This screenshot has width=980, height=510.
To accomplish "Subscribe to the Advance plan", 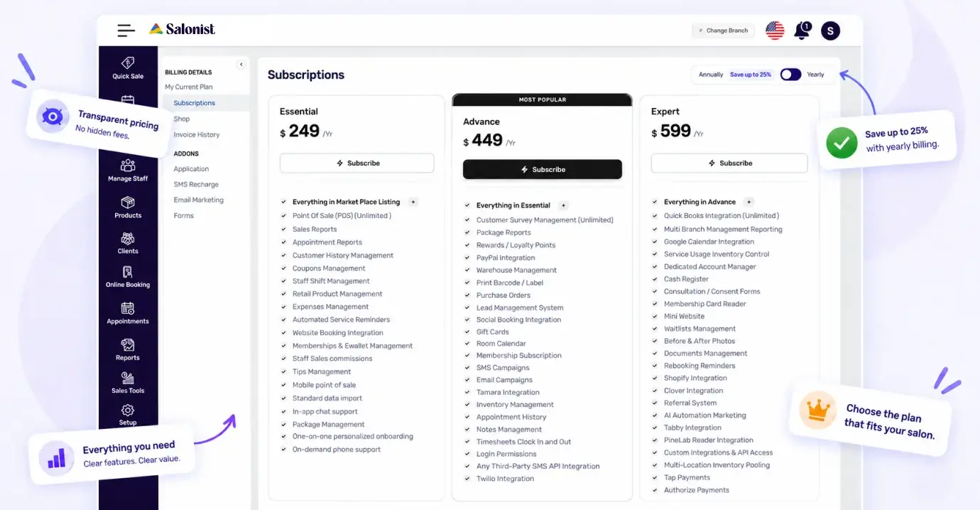I will coord(543,169).
